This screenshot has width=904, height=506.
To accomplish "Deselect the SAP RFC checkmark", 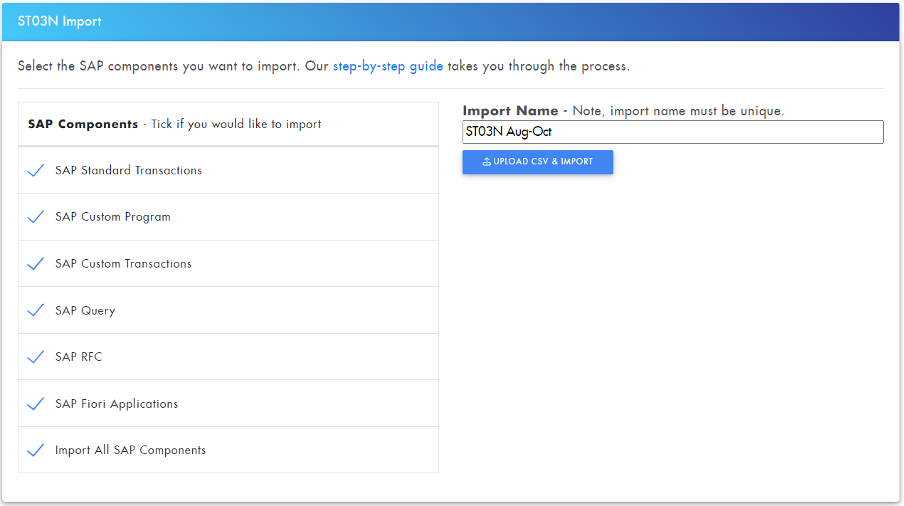I will (x=35, y=357).
